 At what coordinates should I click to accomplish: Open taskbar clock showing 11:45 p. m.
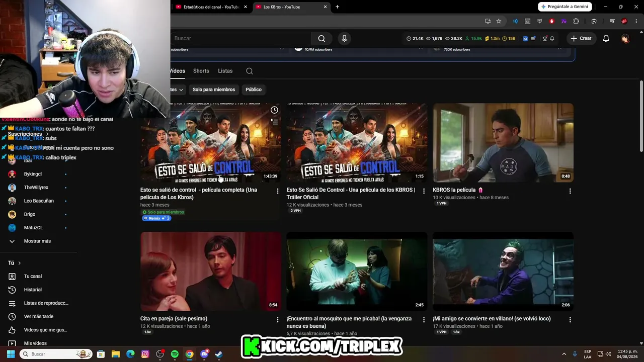627,354
